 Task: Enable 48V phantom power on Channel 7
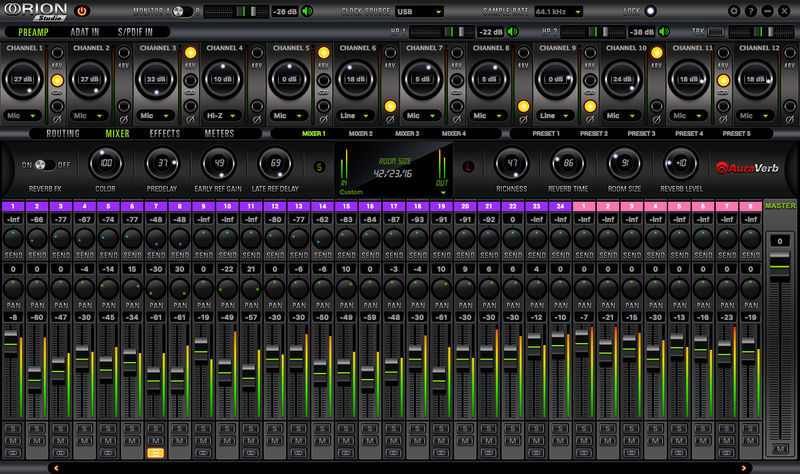point(457,53)
